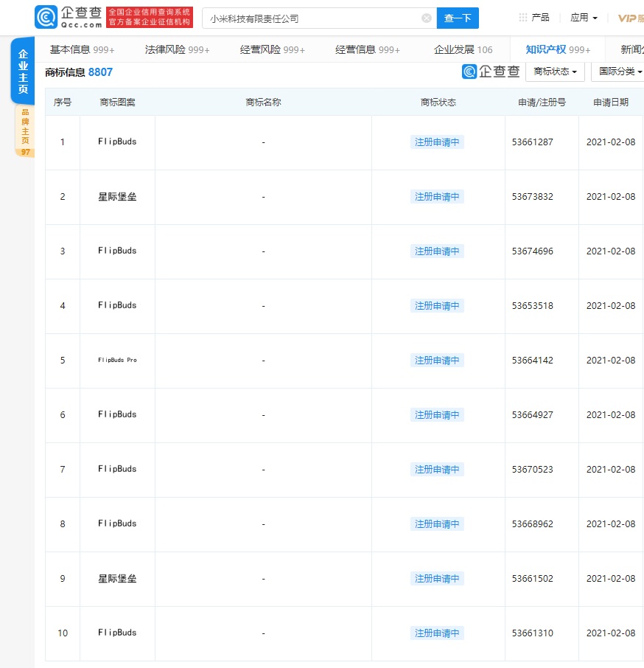The height and width of the screenshot is (668, 644).
Task: Switch to the 法律风险 tab
Action: pos(177,50)
